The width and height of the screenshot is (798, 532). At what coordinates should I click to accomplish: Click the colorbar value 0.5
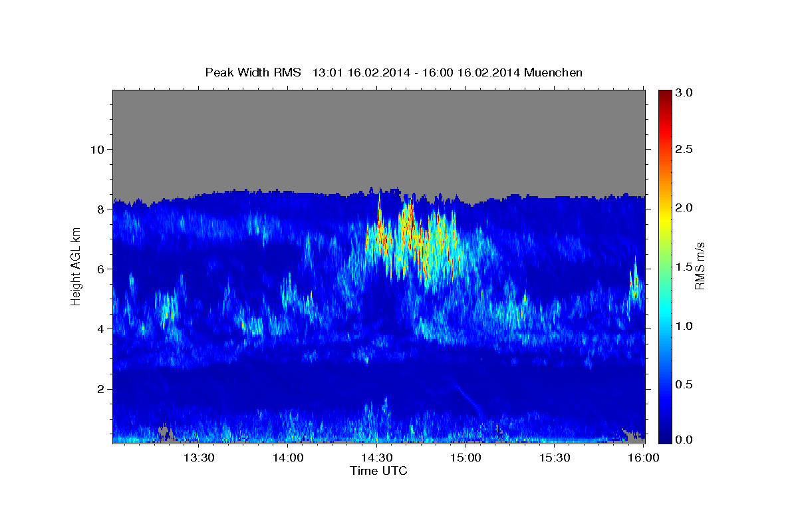685,384
